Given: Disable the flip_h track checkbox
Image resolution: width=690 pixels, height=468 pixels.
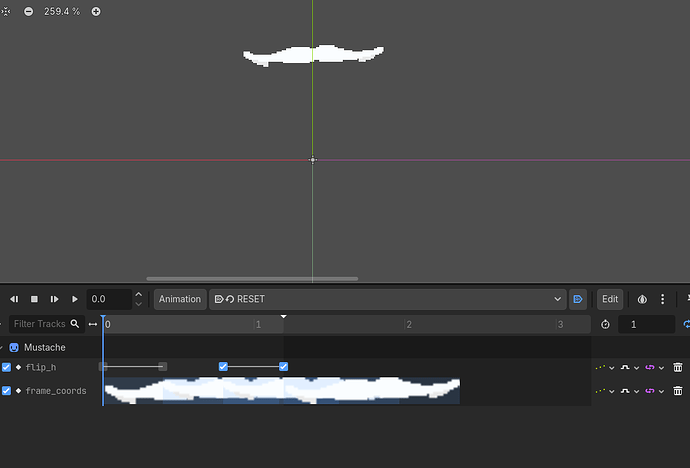Looking at the screenshot, I should tap(6, 367).
